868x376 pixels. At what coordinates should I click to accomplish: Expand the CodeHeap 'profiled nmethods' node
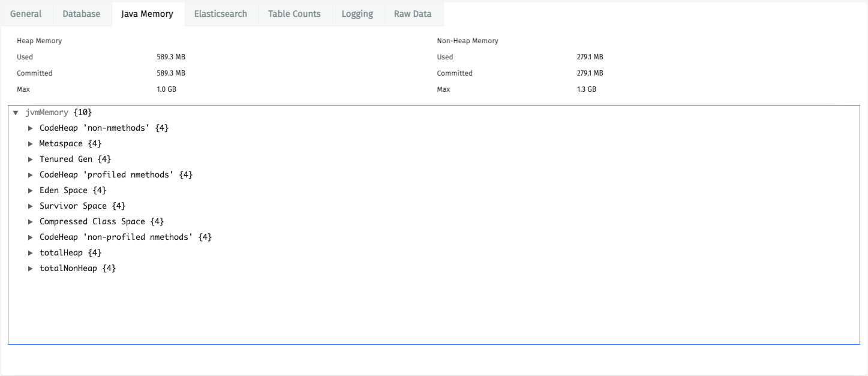pos(31,175)
